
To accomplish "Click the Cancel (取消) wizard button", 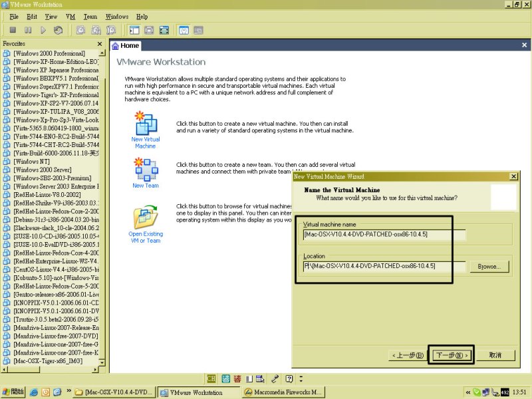I will coord(495,355).
